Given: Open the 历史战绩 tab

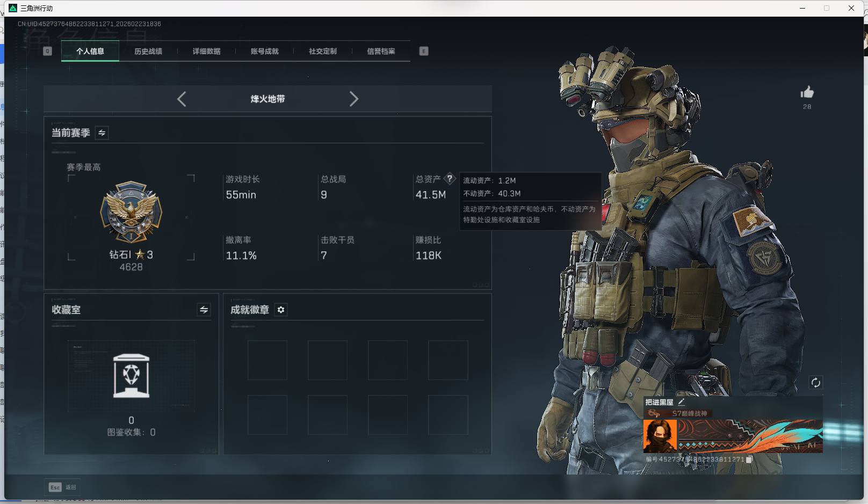Looking at the screenshot, I should point(148,51).
